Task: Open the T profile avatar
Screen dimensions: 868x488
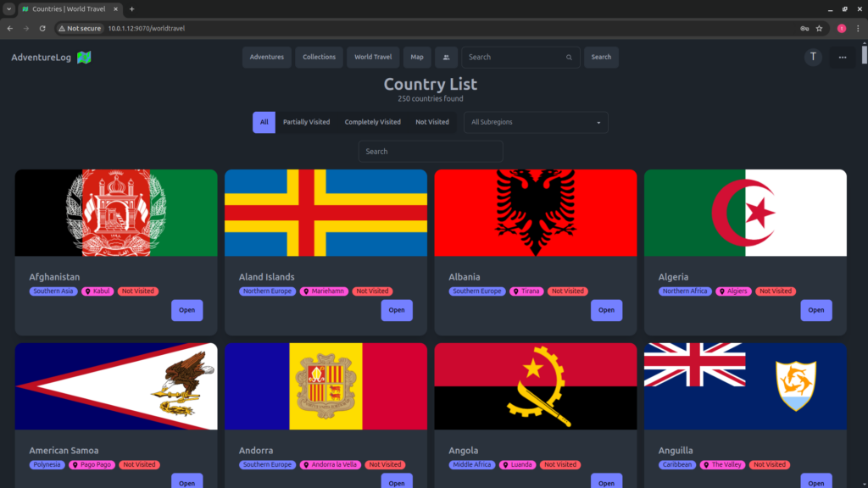Action: tap(813, 57)
